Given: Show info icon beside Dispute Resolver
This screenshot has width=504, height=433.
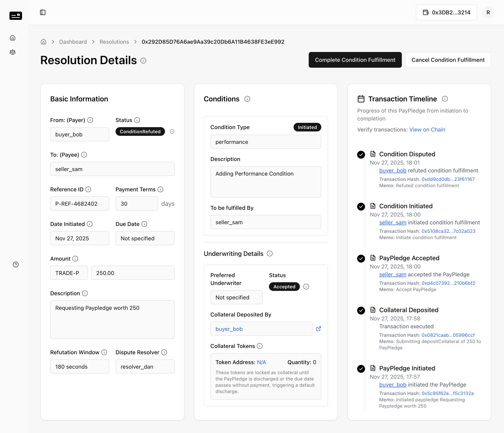Looking at the screenshot, I should [x=164, y=352].
